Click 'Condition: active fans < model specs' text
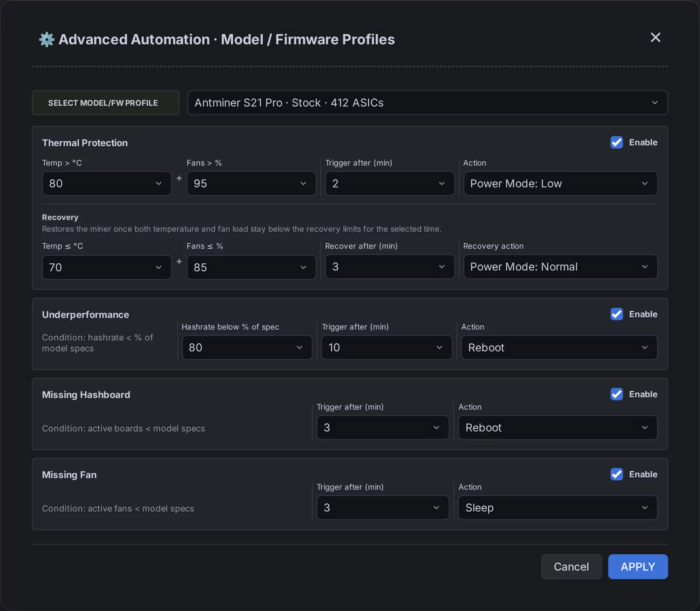This screenshot has width=700, height=611. pos(118,509)
